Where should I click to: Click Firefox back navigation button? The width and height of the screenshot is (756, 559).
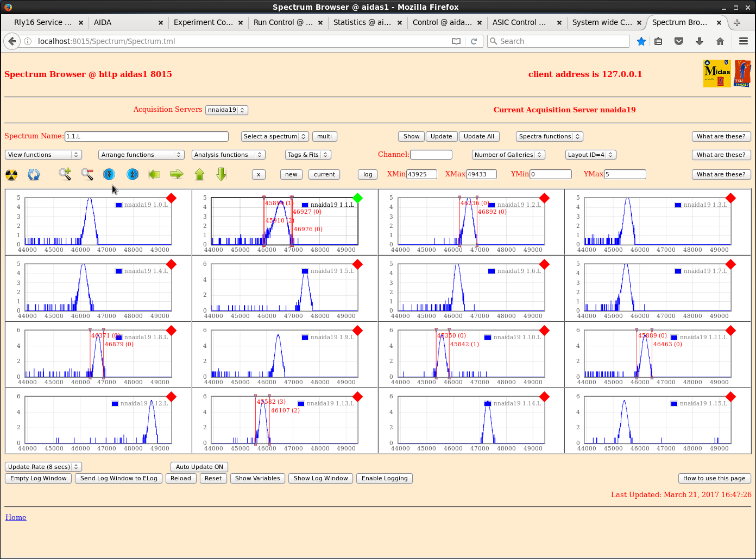pos(12,41)
